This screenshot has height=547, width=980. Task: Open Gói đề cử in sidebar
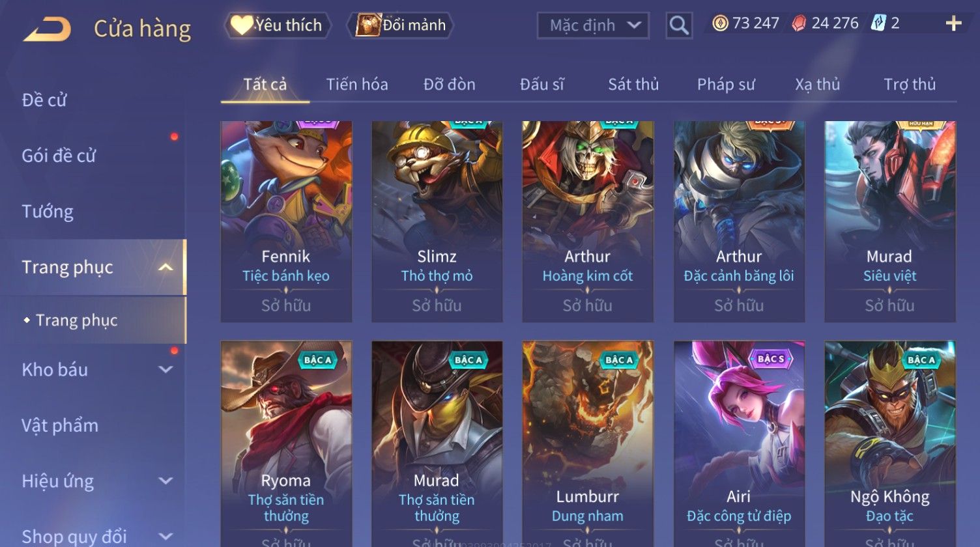point(59,156)
